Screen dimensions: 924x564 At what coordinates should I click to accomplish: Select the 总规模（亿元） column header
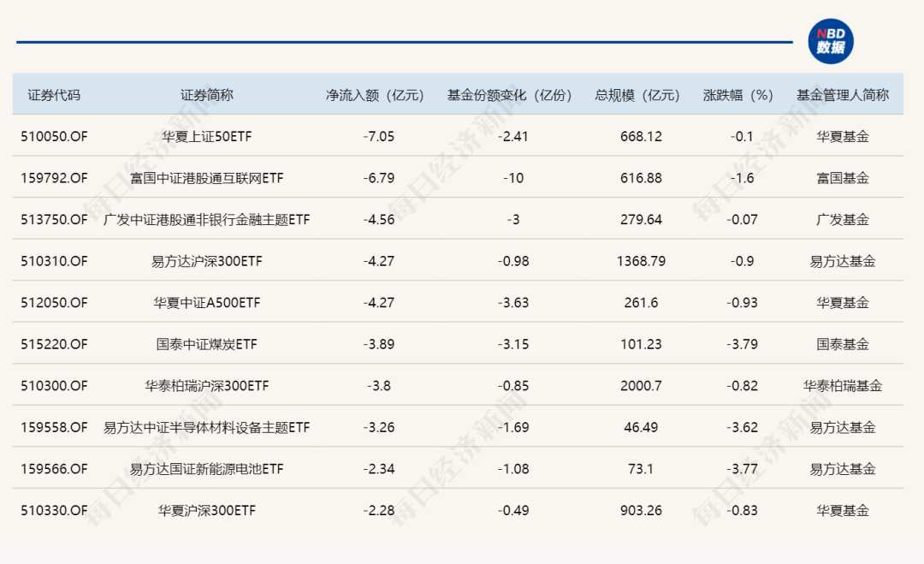(637, 95)
